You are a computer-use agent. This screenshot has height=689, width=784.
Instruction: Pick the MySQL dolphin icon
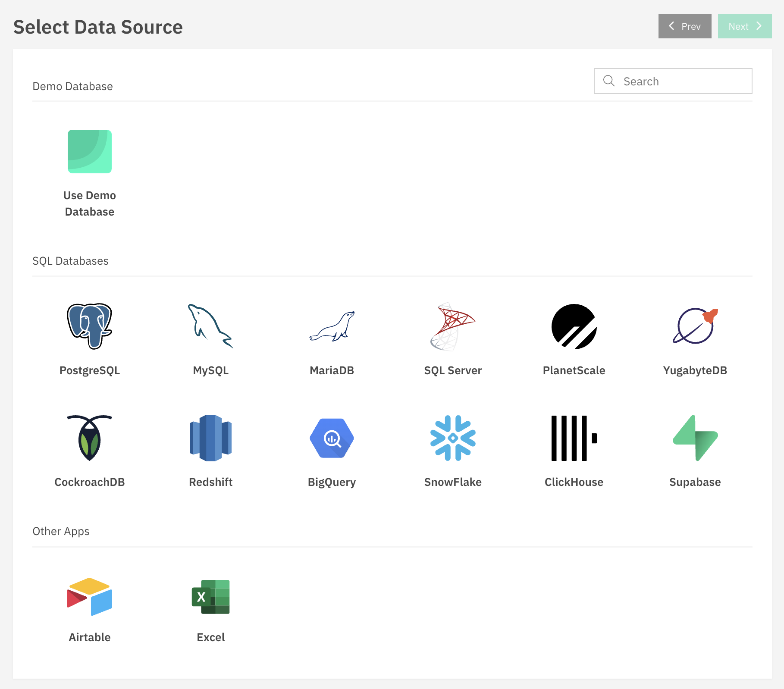point(210,326)
